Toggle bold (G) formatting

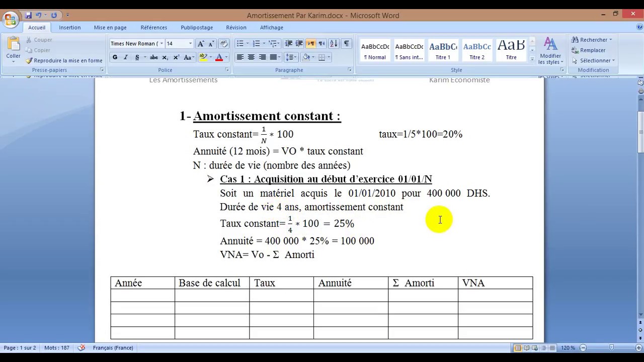pos(115,57)
